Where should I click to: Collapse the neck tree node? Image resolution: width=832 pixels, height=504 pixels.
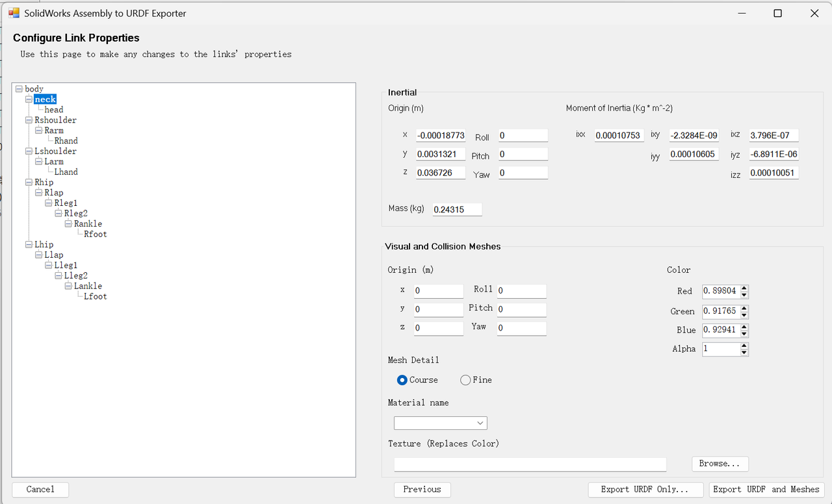pos(29,99)
